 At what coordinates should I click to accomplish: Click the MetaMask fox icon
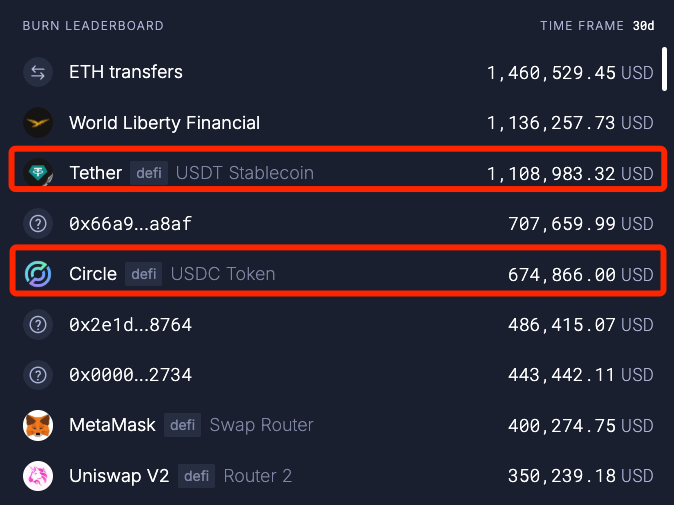coord(38,425)
